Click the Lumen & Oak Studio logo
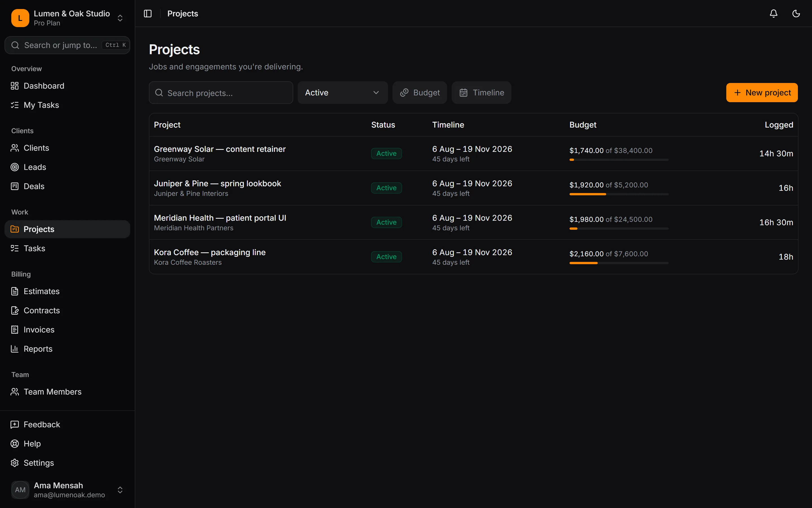This screenshot has height=508, width=812. pyautogui.click(x=20, y=18)
